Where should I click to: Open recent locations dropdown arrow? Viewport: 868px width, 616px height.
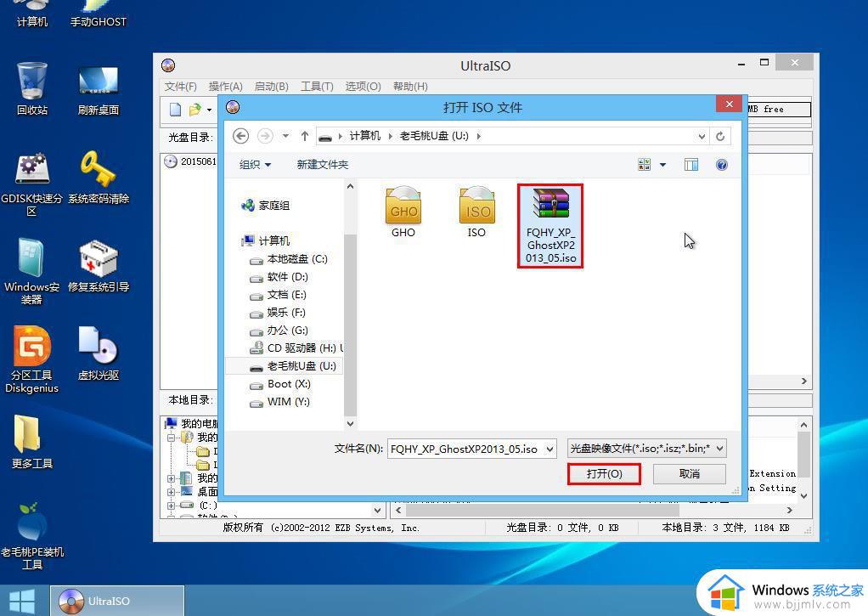tap(285, 136)
